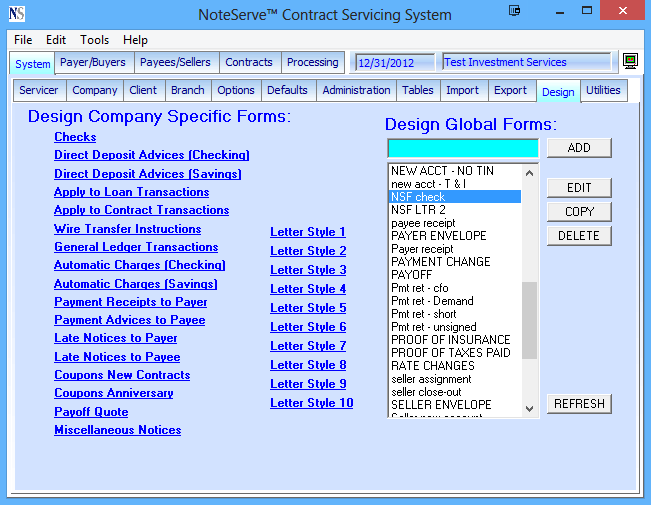Click the forms list scroll up arrow
This screenshot has height=505, width=651.
[x=530, y=172]
